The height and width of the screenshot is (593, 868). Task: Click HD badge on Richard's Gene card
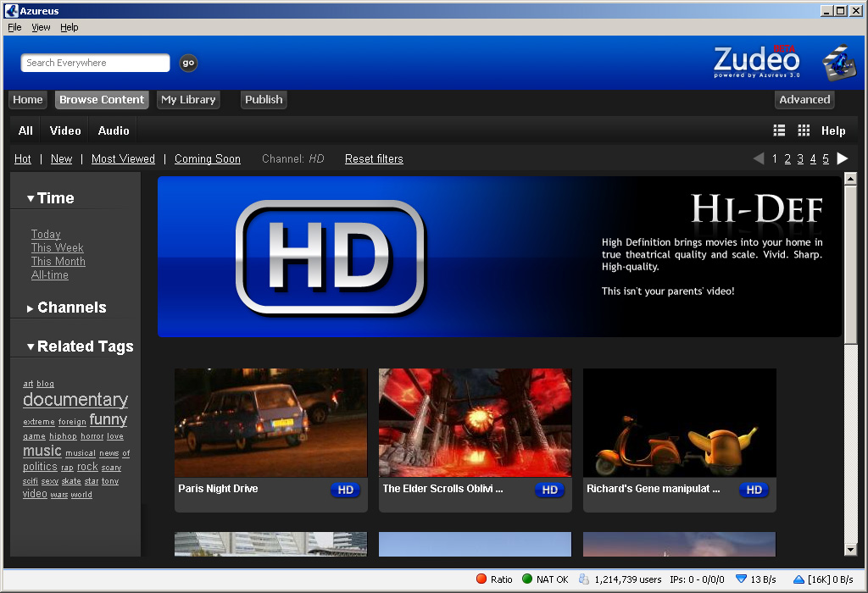click(x=754, y=490)
